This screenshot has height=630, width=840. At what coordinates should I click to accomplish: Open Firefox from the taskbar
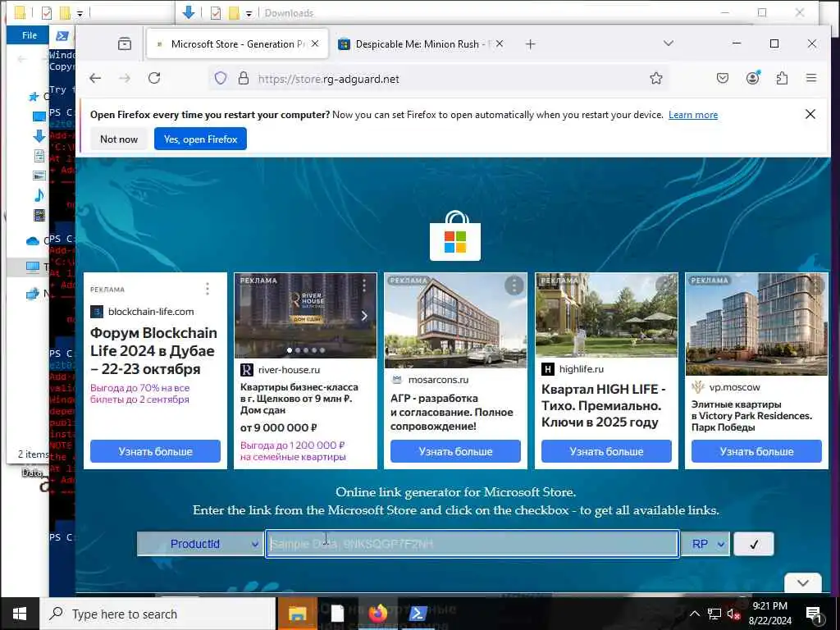[x=377, y=614]
